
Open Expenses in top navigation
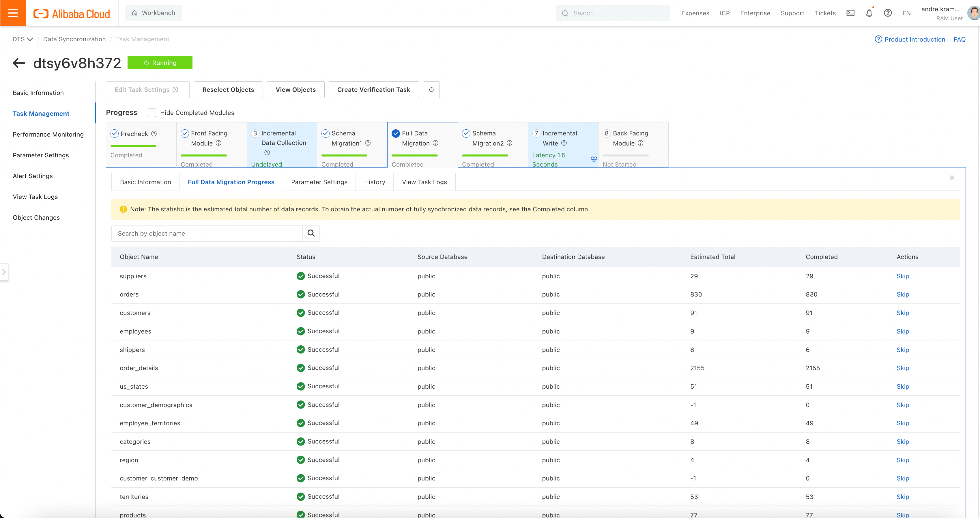(695, 13)
